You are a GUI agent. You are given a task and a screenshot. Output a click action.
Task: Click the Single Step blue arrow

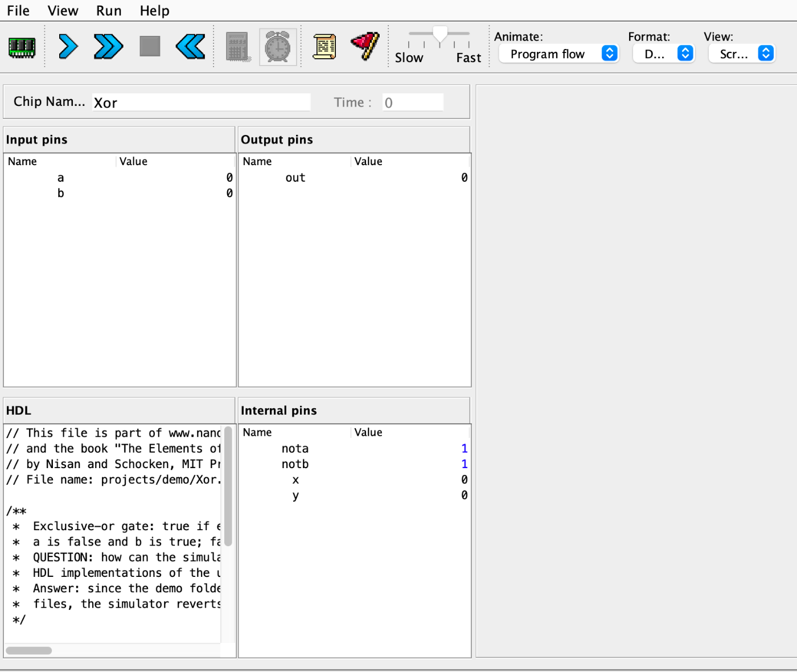68,47
